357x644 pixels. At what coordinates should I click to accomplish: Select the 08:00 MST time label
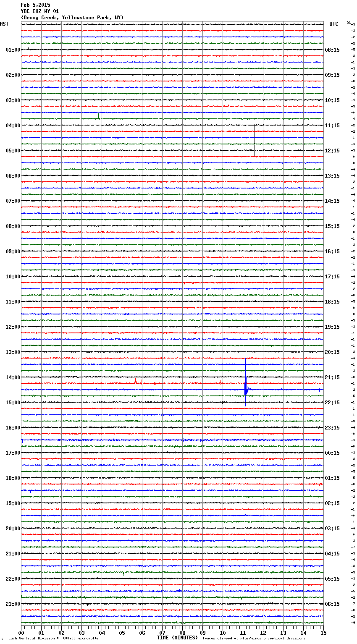[13, 226]
